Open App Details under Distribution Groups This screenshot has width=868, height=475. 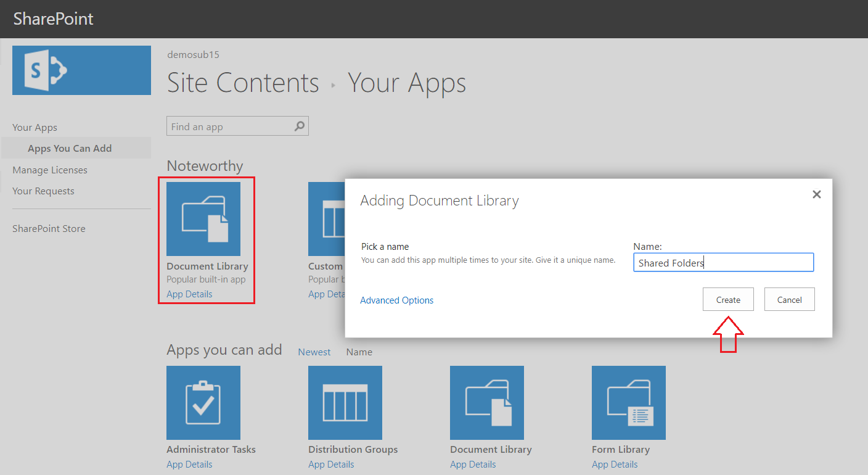[331, 465]
